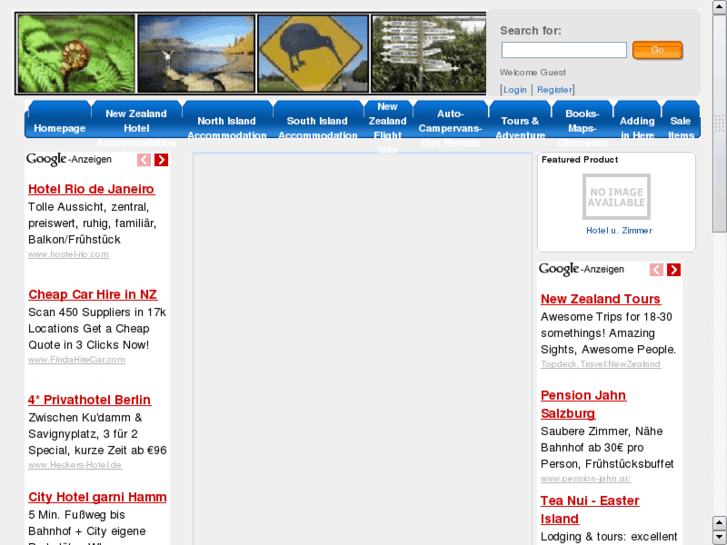Click Awesome Trips for 18-30 ad text

click(608, 333)
